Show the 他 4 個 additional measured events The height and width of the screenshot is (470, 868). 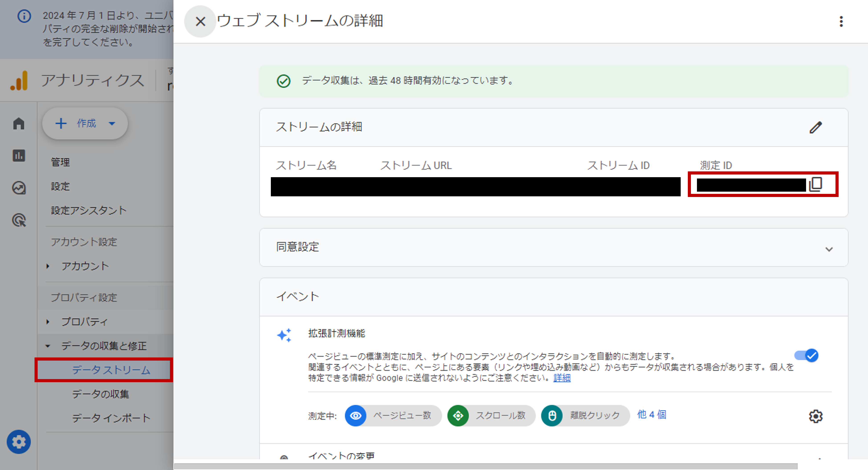[652, 415]
